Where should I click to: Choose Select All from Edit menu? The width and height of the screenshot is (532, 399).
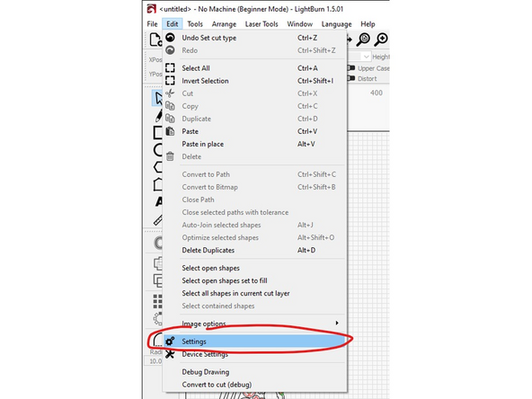click(x=254, y=68)
